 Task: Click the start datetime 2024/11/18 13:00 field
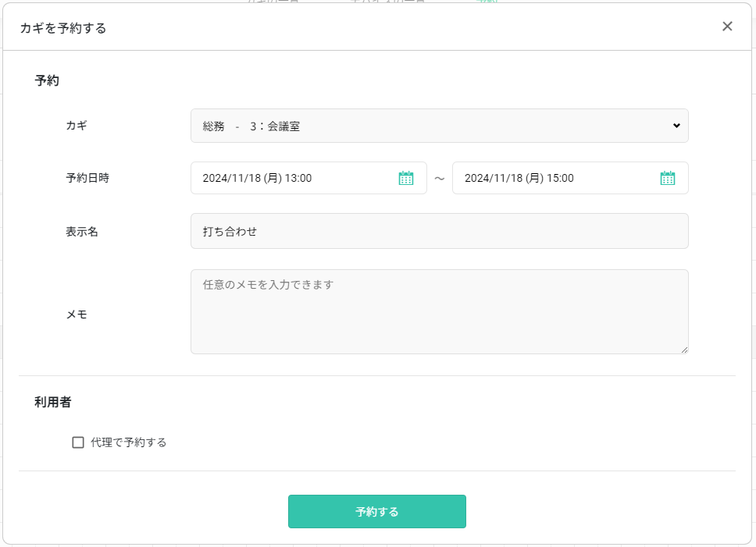293,178
